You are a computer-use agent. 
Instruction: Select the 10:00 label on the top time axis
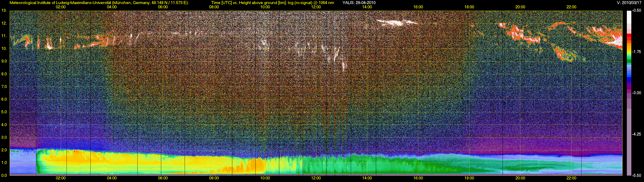pos(265,7)
